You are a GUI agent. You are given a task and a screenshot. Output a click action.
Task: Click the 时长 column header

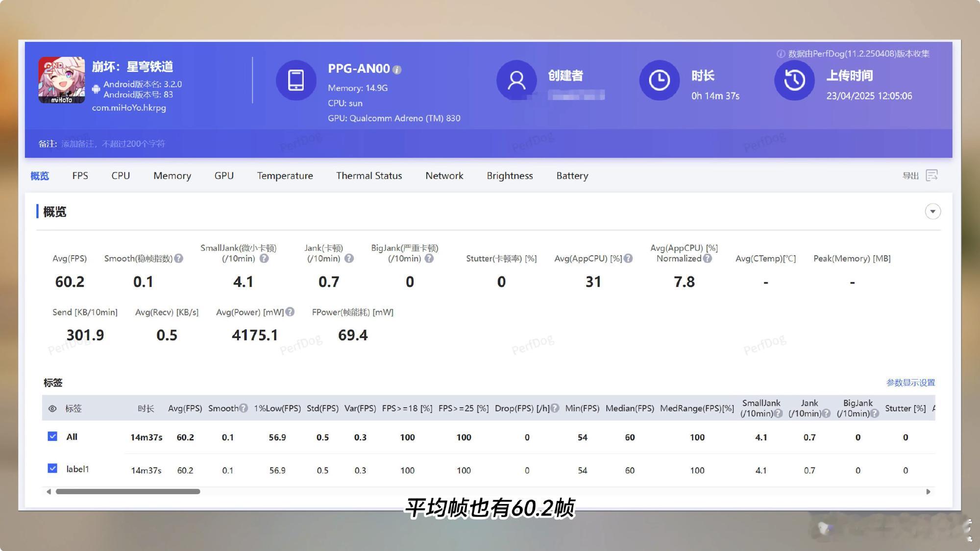pyautogui.click(x=146, y=408)
